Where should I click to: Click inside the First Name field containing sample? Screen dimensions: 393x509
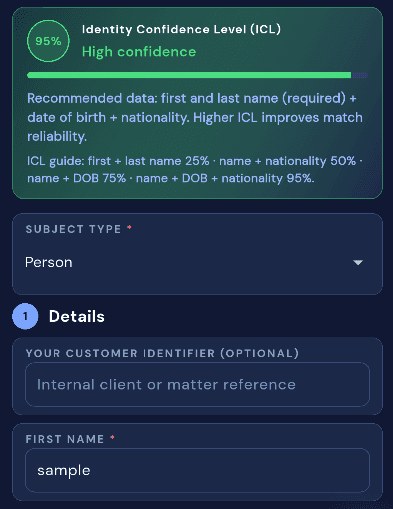(x=197, y=471)
